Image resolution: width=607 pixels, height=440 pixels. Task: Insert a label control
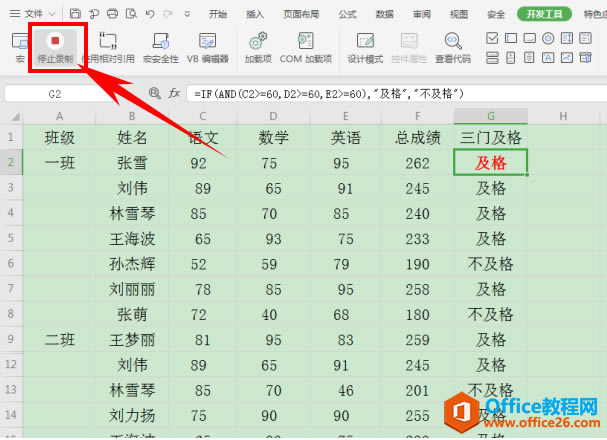(x=548, y=58)
